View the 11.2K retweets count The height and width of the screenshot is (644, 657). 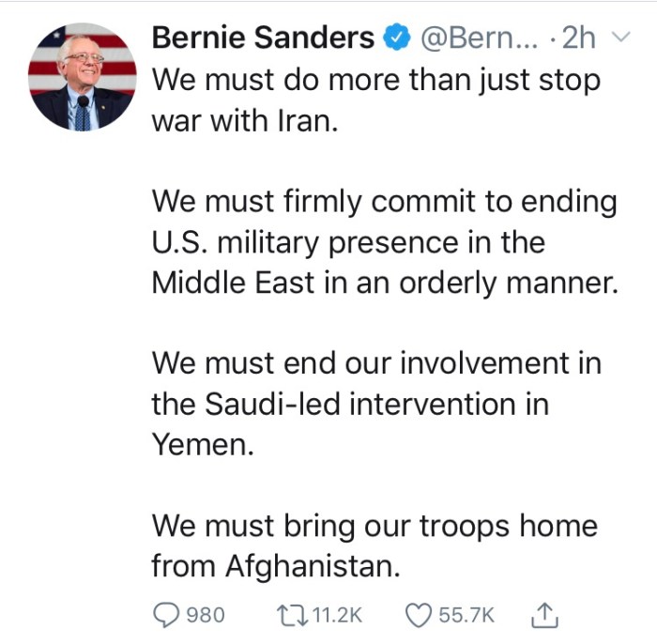point(334,615)
